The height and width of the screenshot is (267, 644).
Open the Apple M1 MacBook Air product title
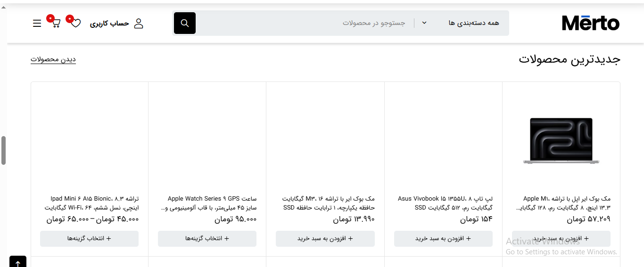(x=563, y=203)
